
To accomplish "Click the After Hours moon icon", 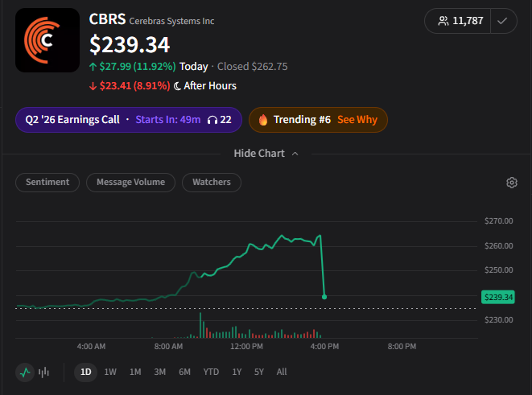I will pyautogui.click(x=177, y=86).
